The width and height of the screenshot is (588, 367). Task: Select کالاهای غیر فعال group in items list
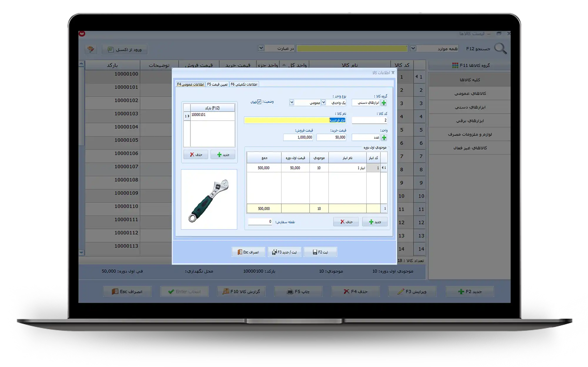[470, 148]
